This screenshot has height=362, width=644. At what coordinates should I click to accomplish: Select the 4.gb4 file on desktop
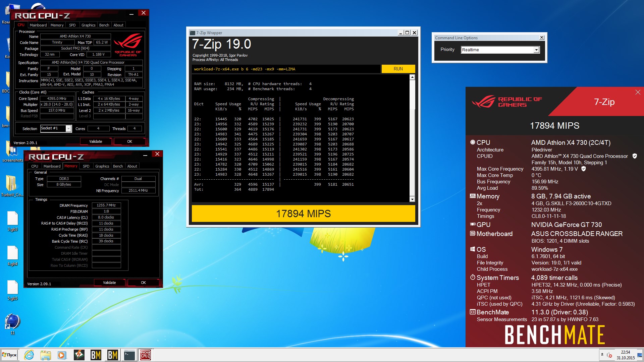(12, 256)
